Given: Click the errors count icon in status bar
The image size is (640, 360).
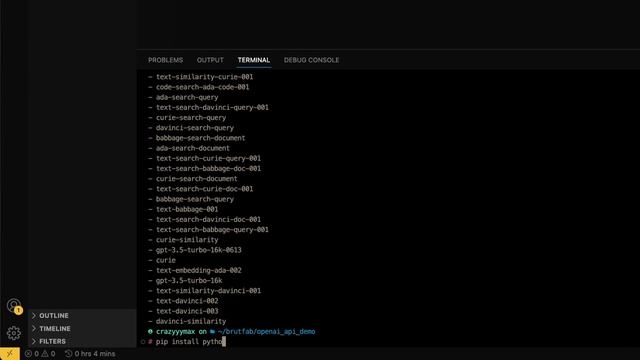Looking at the screenshot, I should tap(32, 354).
